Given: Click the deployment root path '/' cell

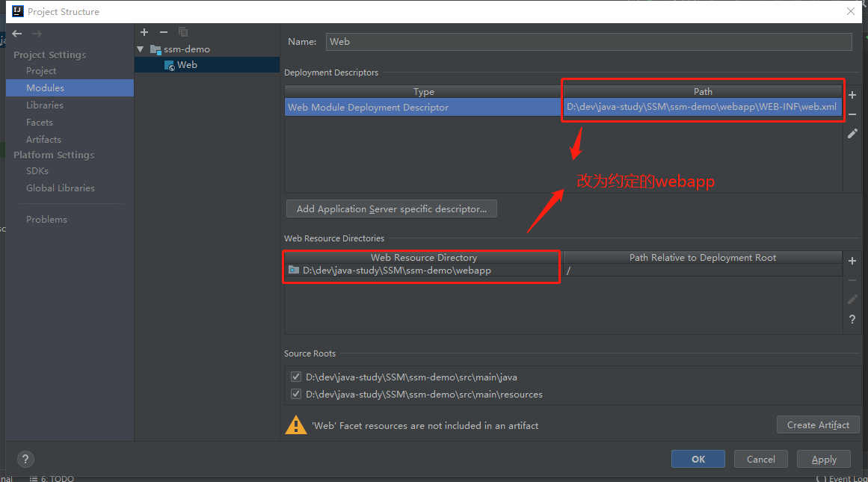Looking at the screenshot, I should pos(703,270).
